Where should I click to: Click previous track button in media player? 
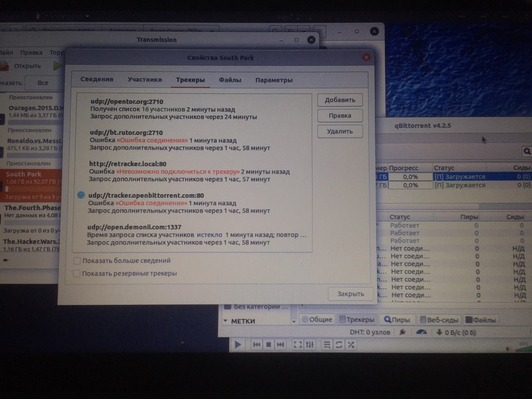click(256, 345)
